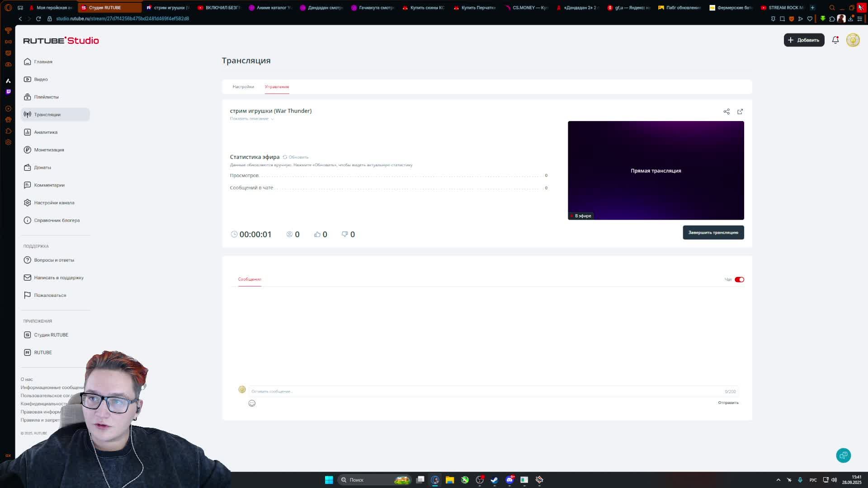Open the Monetization sidebar section
This screenshot has height=488, width=868.
pos(49,150)
